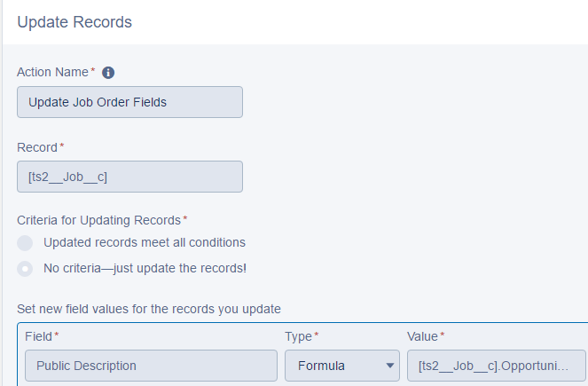Click the 'Record' label above the object field
588x386 pixels.
[x=37, y=146]
